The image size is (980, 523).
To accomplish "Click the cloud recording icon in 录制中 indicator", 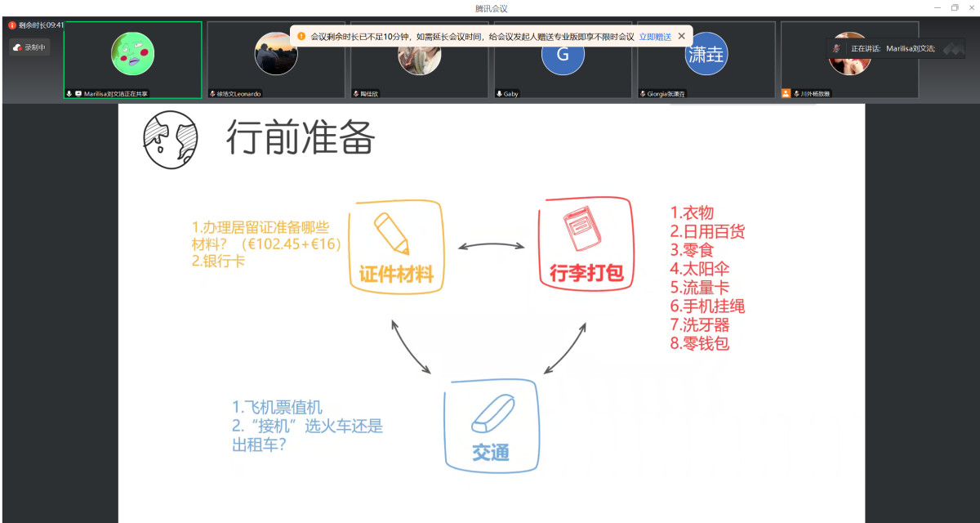I will coord(18,47).
